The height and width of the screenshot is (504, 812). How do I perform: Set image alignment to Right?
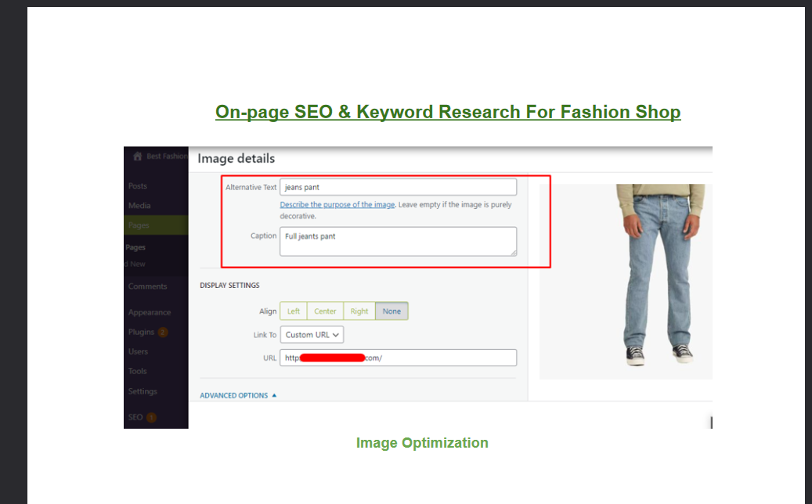[359, 311]
